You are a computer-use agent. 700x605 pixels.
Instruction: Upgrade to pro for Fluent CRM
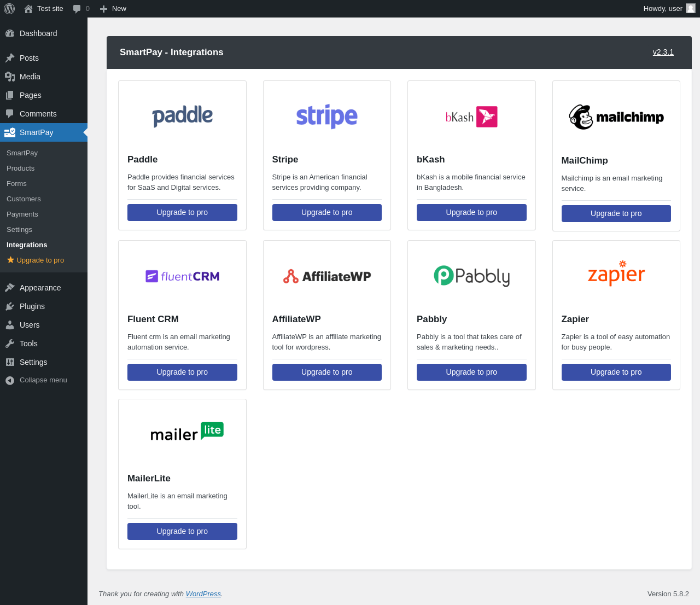tap(182, 372)
